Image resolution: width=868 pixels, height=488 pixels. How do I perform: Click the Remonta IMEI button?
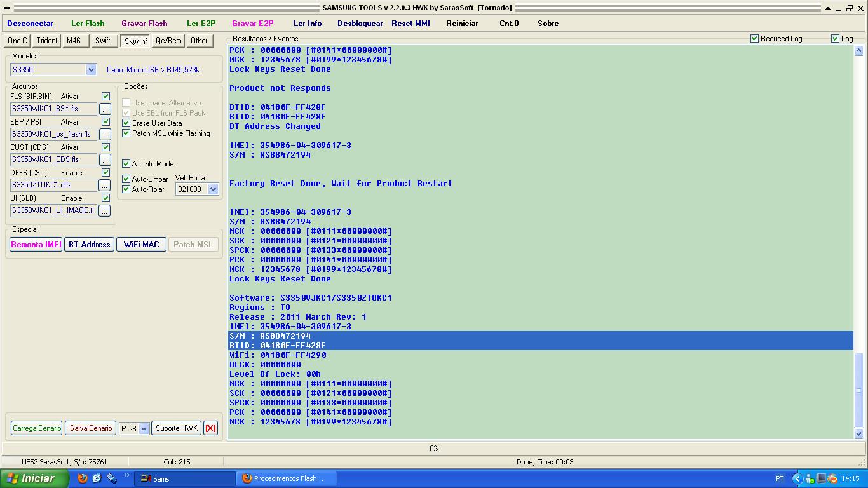tap(36, 245)
